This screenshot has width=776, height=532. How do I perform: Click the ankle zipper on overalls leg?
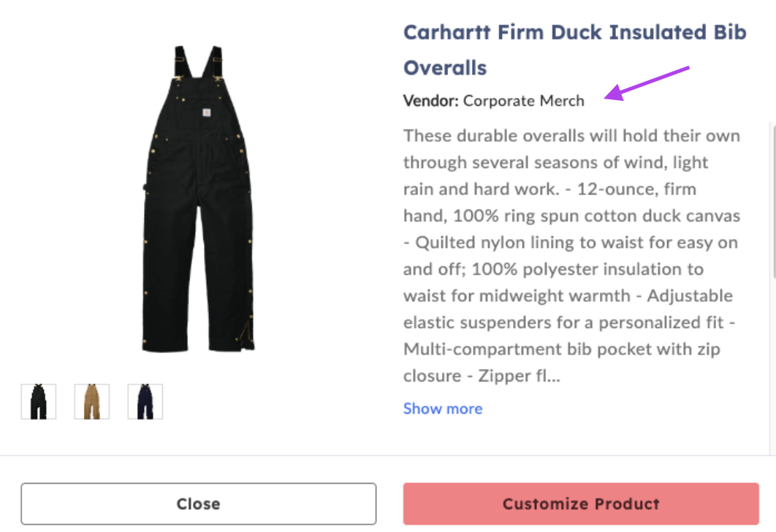click(x=246, y=332)
